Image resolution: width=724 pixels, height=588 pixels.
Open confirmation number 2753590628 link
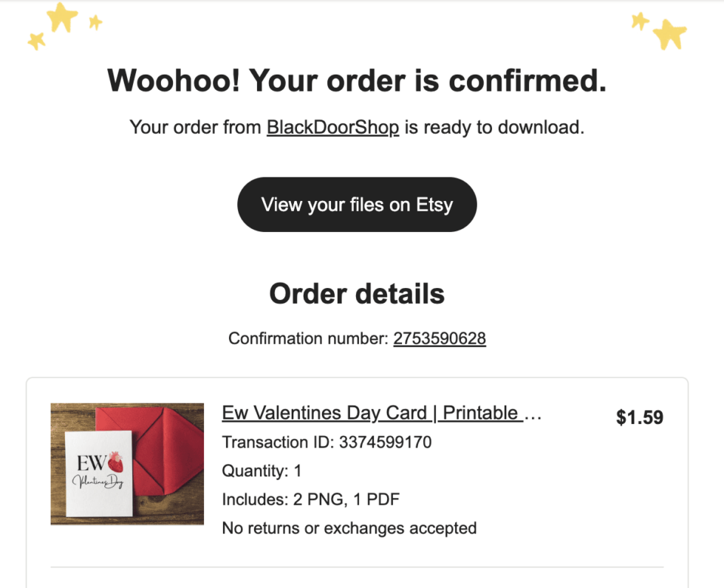[x=439, y=338]
